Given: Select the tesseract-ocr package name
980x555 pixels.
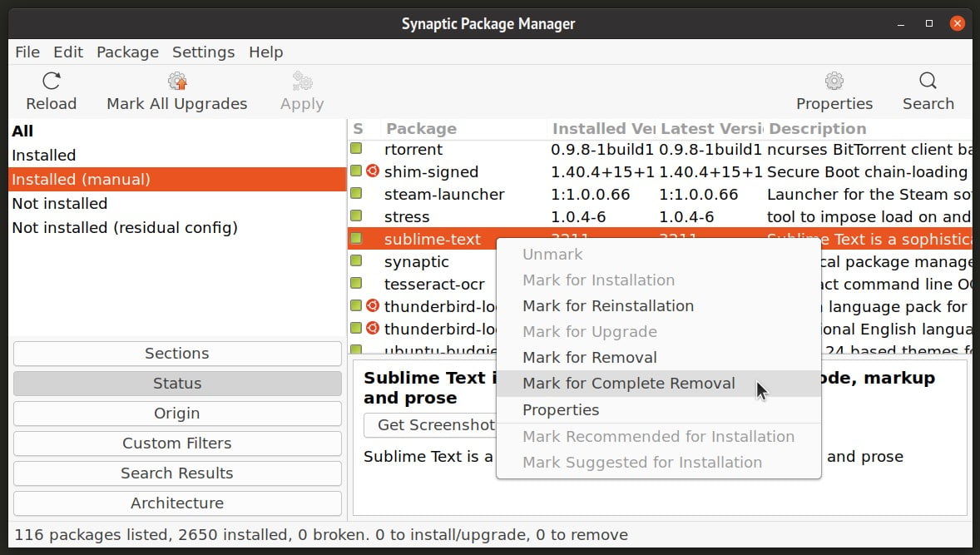Looking at the screenshot, I should pos(434,285).
